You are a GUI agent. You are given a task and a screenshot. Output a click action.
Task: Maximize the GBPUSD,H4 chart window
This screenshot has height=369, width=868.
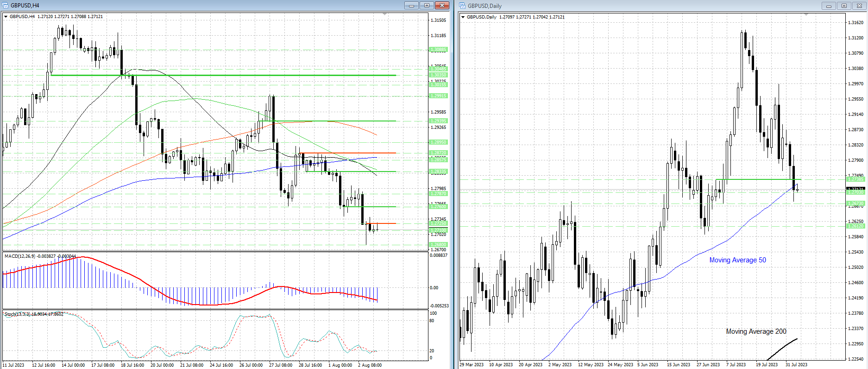click(x=427, y=6)
